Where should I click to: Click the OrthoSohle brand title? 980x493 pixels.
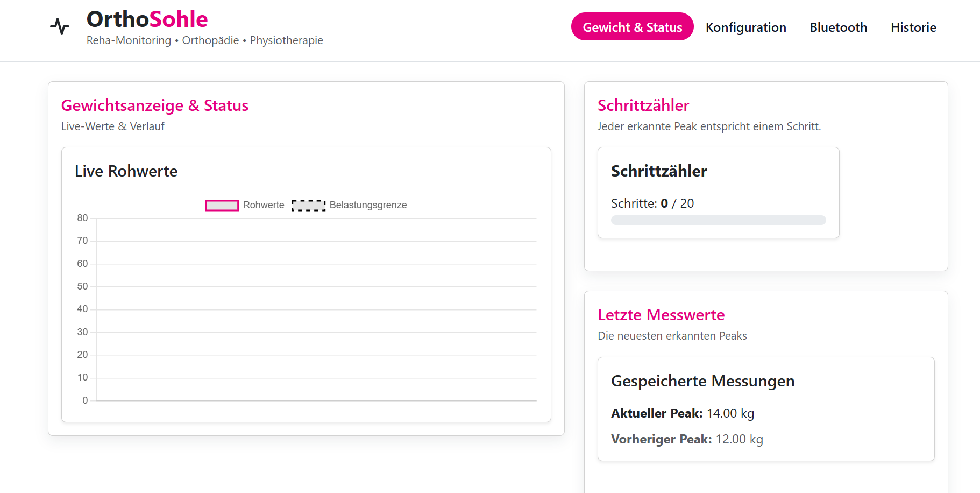pos(147,19)
